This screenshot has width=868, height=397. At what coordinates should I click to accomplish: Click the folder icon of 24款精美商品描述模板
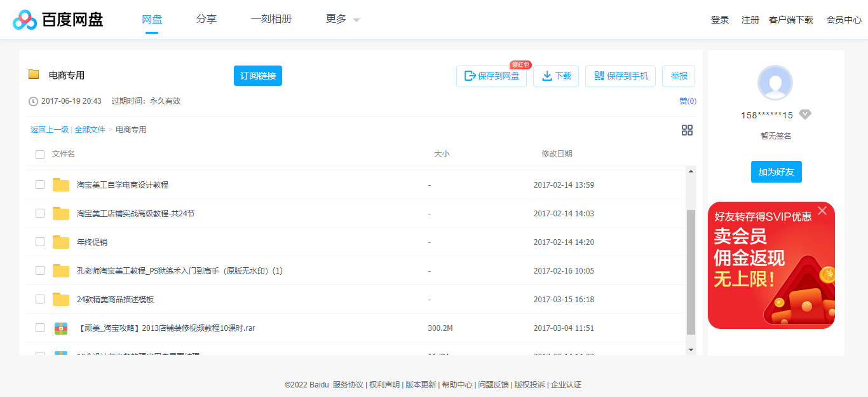60,299
